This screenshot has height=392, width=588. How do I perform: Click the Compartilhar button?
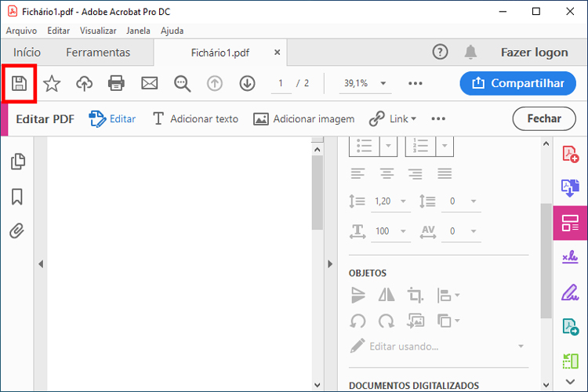click(518, 83)
